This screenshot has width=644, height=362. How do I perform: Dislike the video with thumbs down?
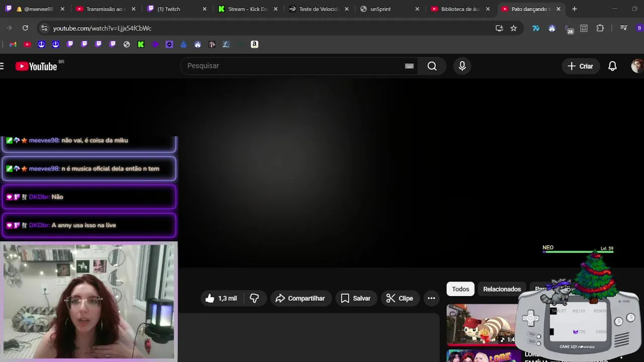click(x=254, y=298)
